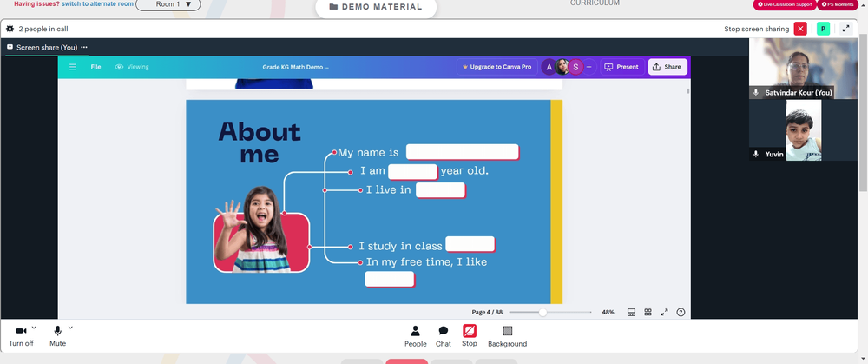Screen dimensions: 868x364
Task: Open Chat panel
Action: [x=444, y=336]
